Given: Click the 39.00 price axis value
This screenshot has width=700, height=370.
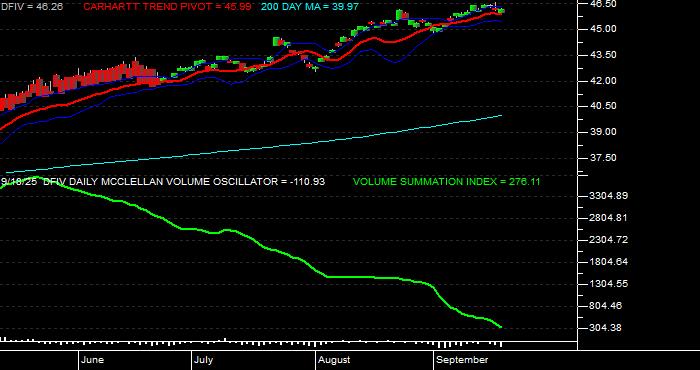Looking at the screenshot, I should (x=603, y=132).
